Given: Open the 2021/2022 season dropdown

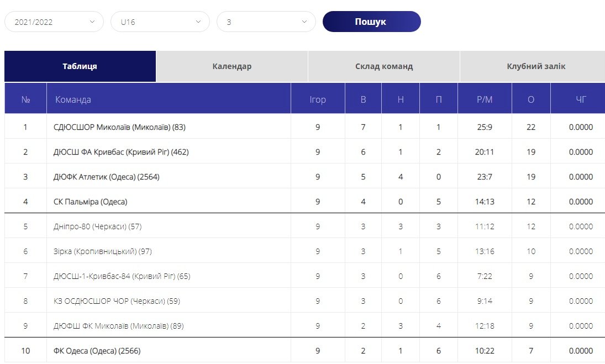Looking at the screenshot, I should tap(54, 22).
